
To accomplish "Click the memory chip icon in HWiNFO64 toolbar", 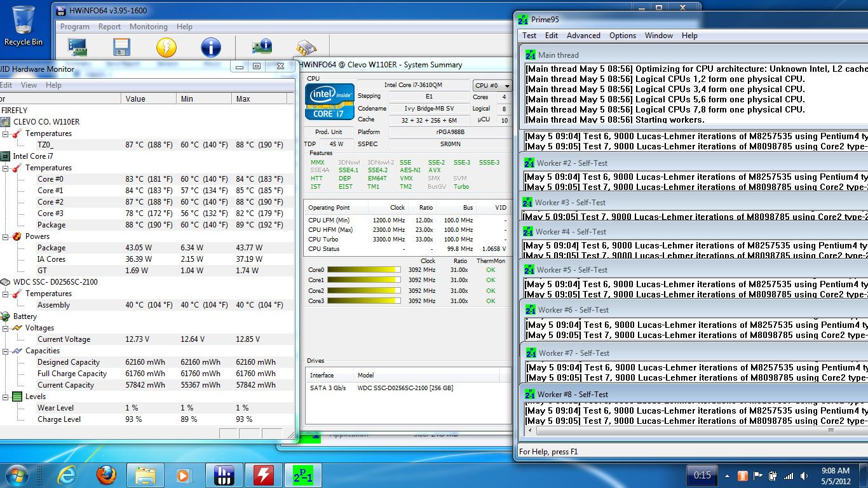I will tap(306, 48).
